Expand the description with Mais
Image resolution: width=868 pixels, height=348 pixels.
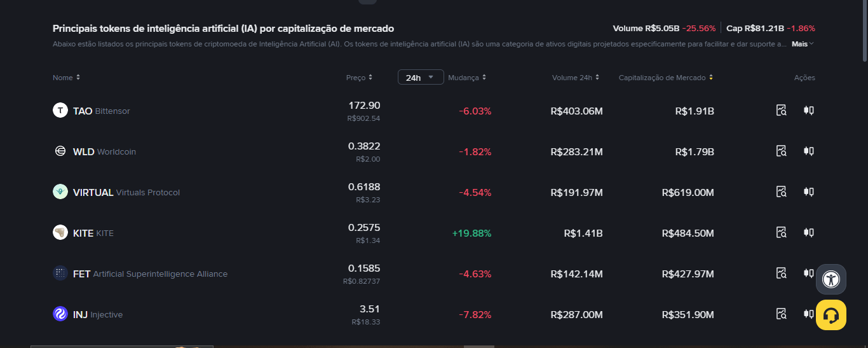click(x=803, y=44)
